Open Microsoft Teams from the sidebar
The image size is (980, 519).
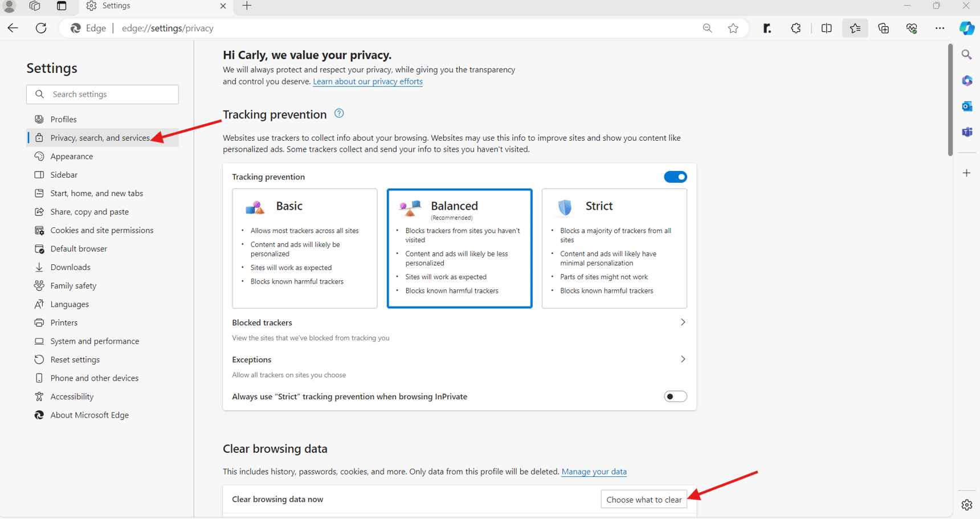coord(967,132)
